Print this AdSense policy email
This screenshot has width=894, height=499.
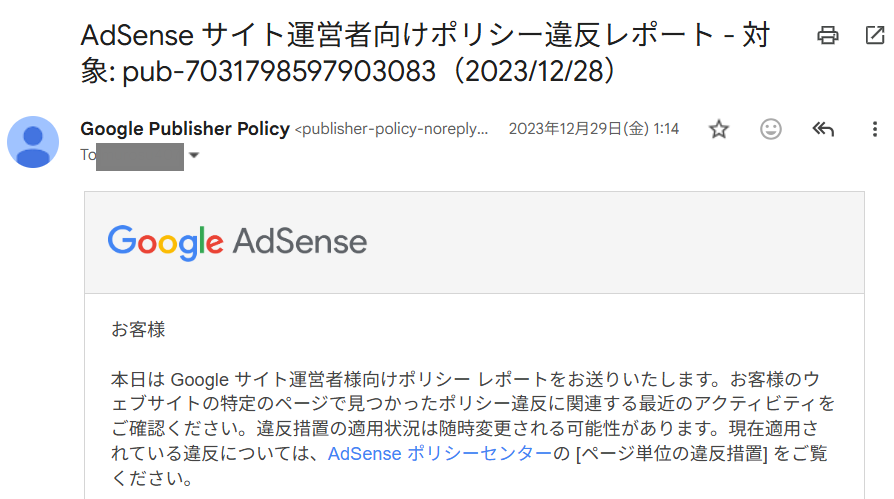click(827, 36)
